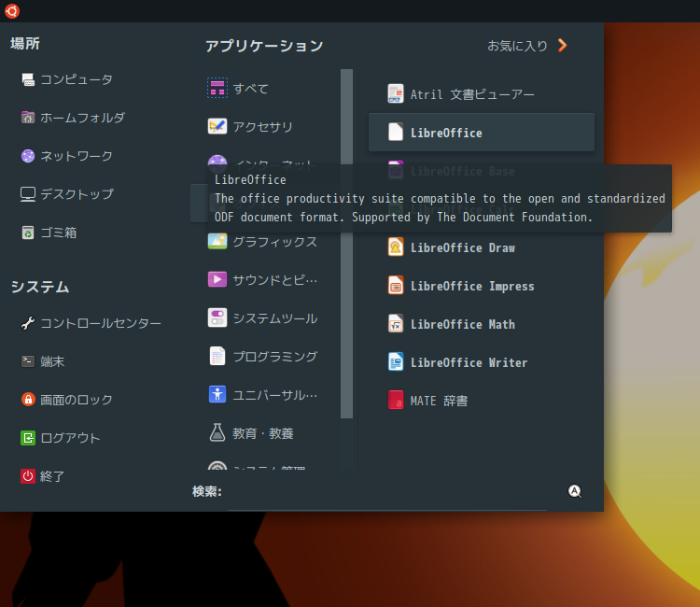Open ネットワーク network icon
This screenshot has width=700, height=607.
tap(28, 156)
